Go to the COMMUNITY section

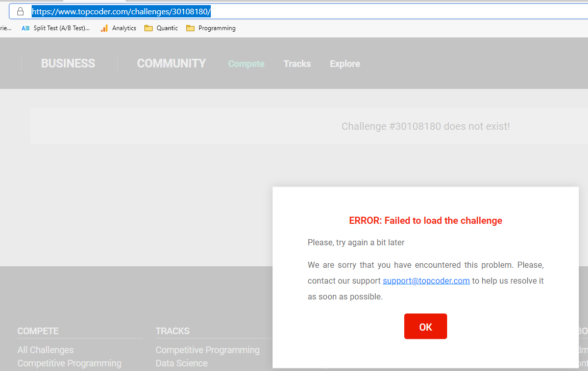pyautogui.click(x=171, y=63)
